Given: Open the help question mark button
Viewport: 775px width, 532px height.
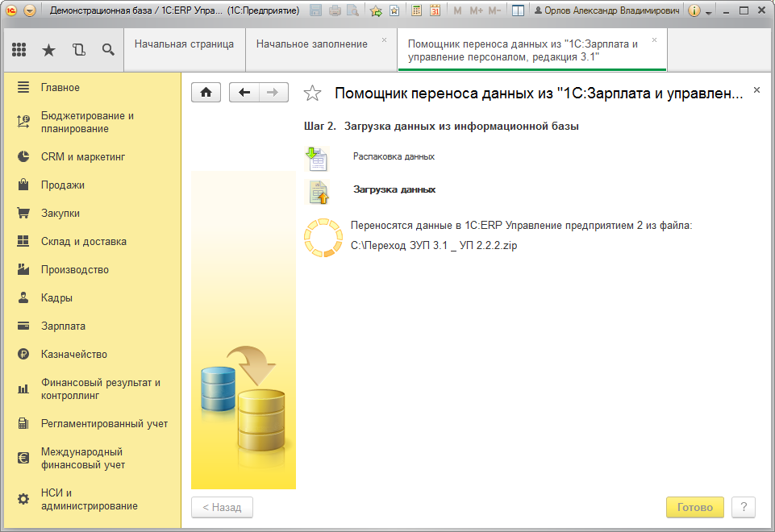Looking at the screenshot, I should (x=743, y=508).
